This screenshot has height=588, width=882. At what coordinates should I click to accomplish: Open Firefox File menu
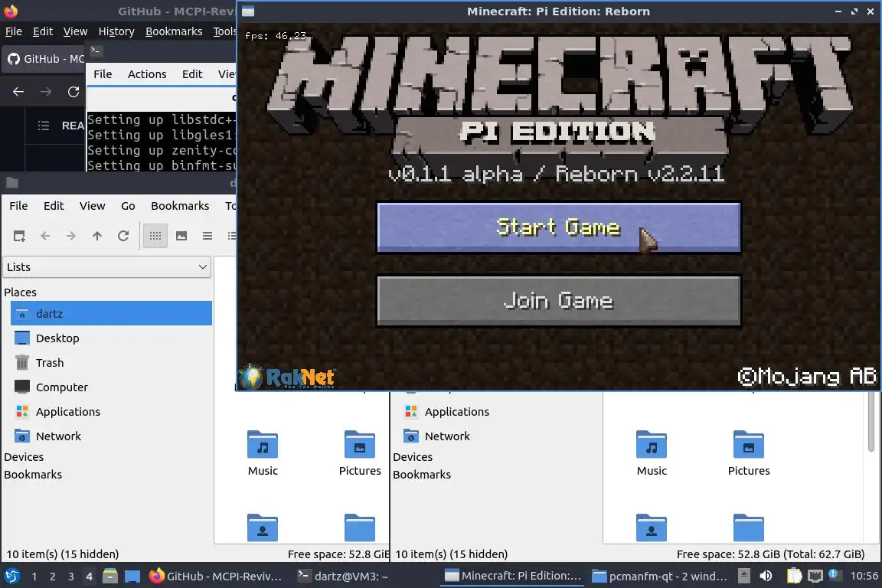(14, 31)
